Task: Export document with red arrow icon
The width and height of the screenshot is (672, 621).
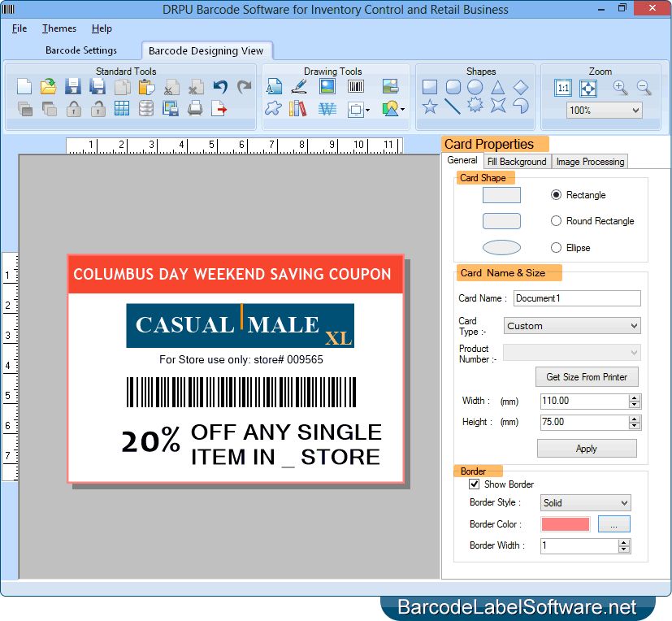Action: [219, 108]
